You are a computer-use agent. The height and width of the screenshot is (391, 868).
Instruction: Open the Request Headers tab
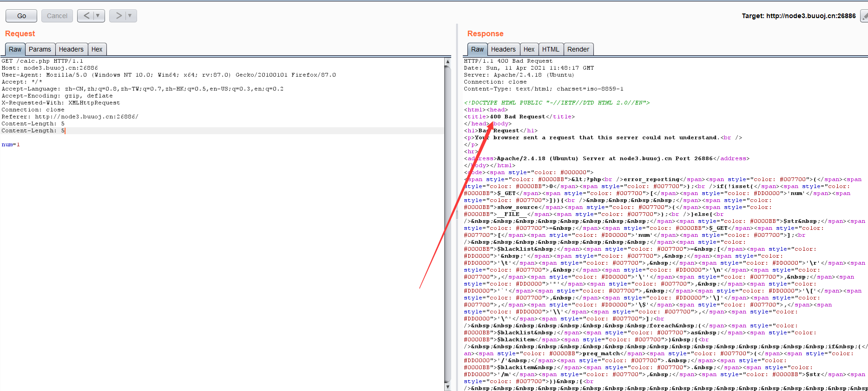click(71, 49)
